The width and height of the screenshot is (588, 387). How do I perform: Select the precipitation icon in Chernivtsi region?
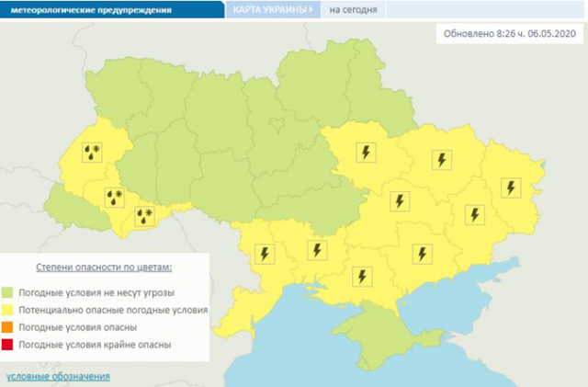[145, 217]
